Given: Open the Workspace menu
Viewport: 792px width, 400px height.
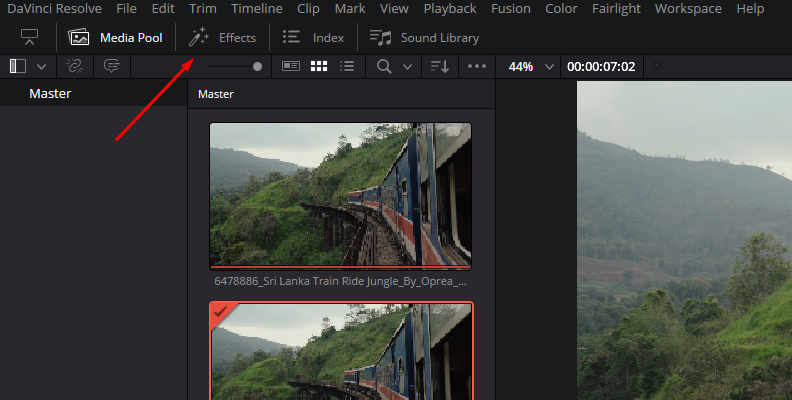Looking at the screenshot, I should point(688,9).
